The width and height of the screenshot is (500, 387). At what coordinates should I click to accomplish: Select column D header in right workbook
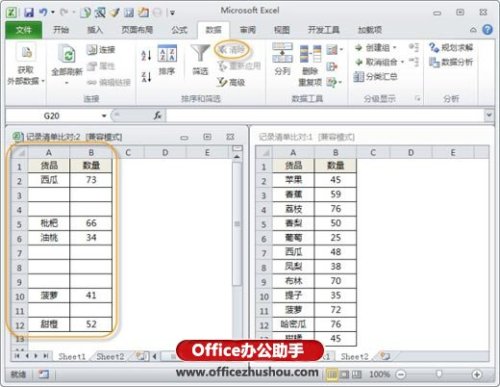411,153
